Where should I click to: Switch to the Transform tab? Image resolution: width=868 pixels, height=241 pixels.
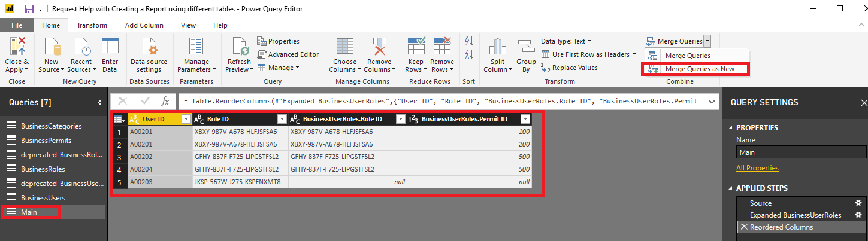[x=92, y=25]
